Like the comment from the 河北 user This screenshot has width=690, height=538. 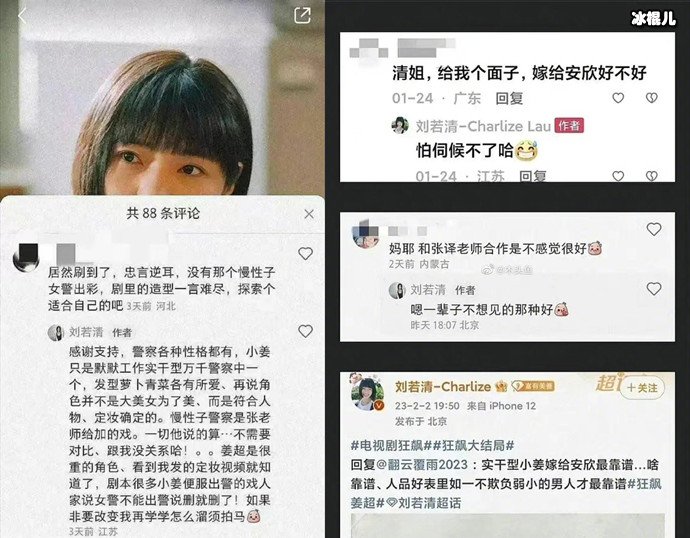click(x=305, y=253)
